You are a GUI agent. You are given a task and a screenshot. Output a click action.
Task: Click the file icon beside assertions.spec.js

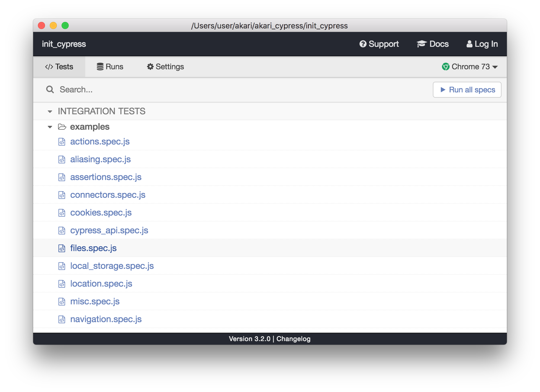tap(62, 177)
